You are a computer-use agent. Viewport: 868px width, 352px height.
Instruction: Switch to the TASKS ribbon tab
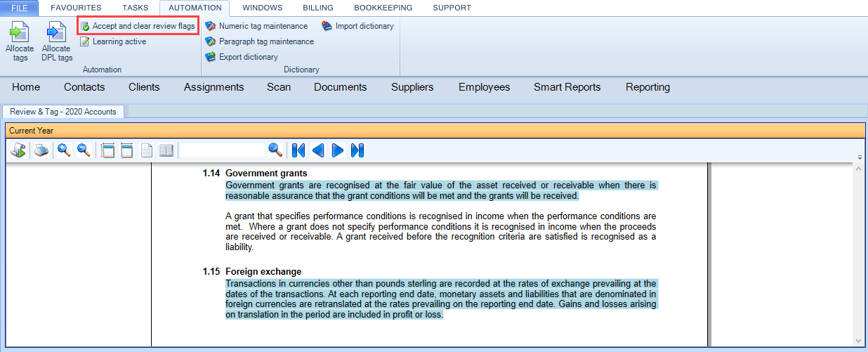click(x=135, y=8)
